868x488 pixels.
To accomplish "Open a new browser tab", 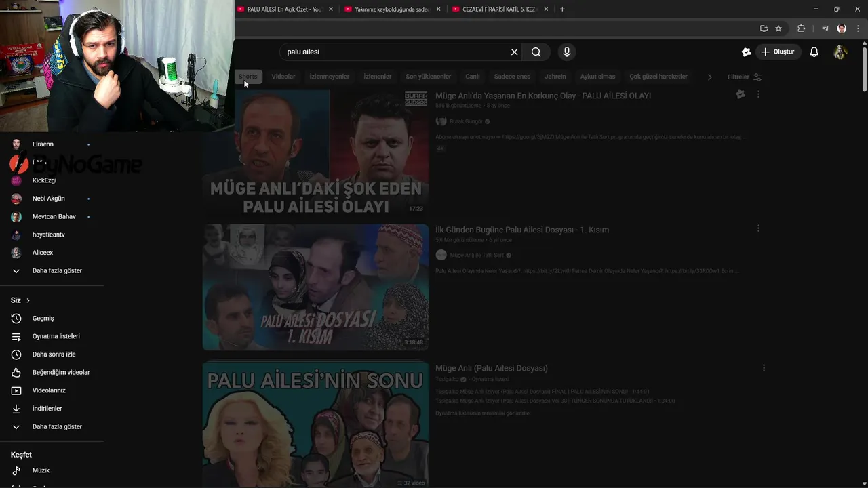I will point(562,9).
